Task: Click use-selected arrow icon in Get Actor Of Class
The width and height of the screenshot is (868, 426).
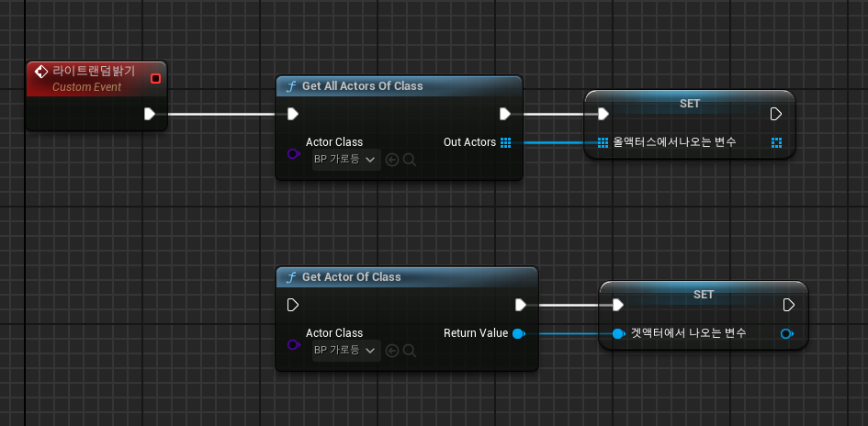Action: tap(392, 350)
